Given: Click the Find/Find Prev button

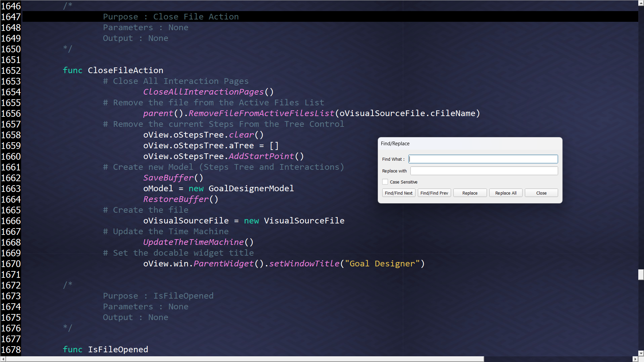Looking at the screenshot, I should [434, 193].
